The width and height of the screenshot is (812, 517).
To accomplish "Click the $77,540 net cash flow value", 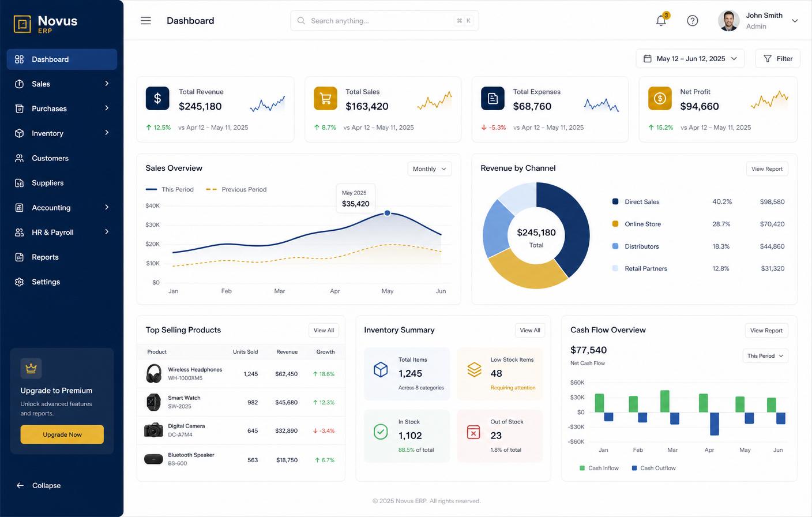I will [588, 350].
